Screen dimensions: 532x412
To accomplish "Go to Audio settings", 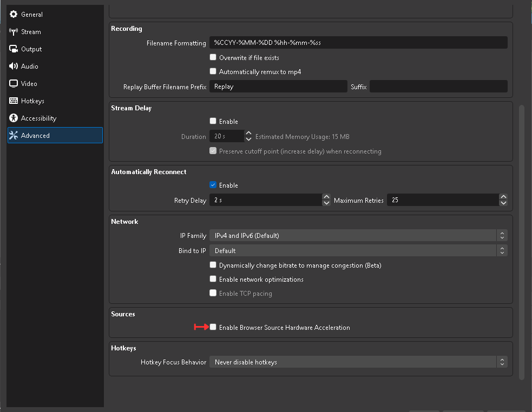I will [x=55, y=66].
